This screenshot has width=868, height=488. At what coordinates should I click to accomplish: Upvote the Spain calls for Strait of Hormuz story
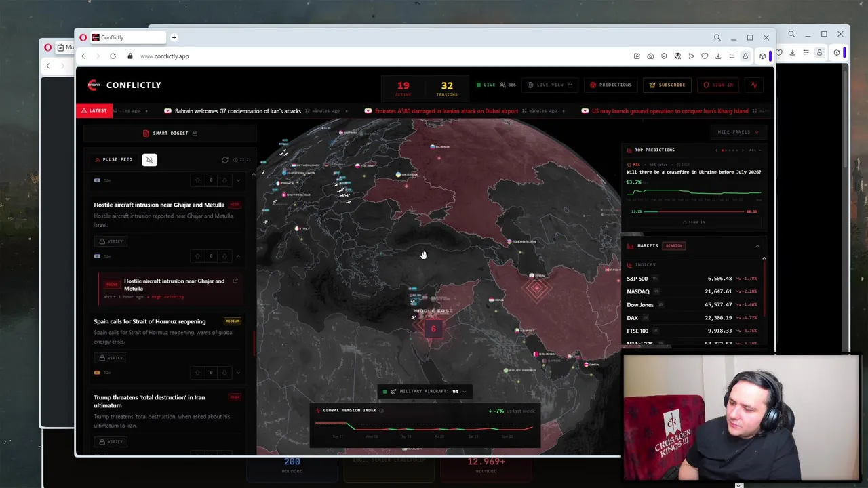(x=197, y=373)
